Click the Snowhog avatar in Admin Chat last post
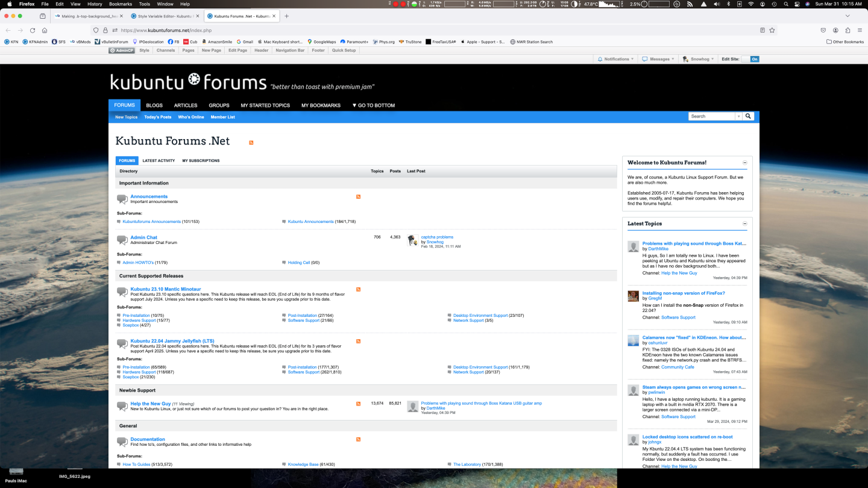The height and width of the screenshot is (488, 868). tap(412, 240)
